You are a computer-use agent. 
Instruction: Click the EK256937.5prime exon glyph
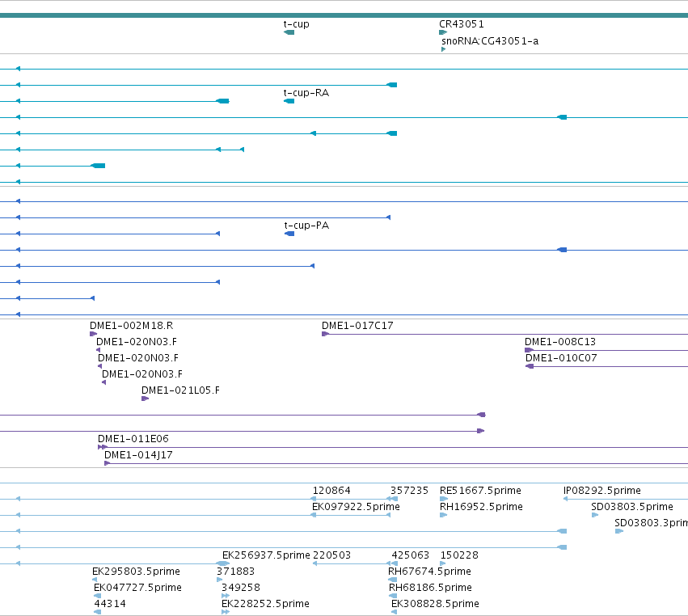pyautogui.click(x=223, y=563)
